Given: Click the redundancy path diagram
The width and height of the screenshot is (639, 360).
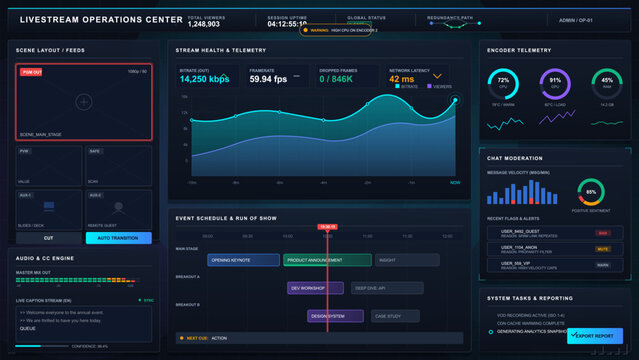Looking at the screenshot, I should tap(455, 24).
